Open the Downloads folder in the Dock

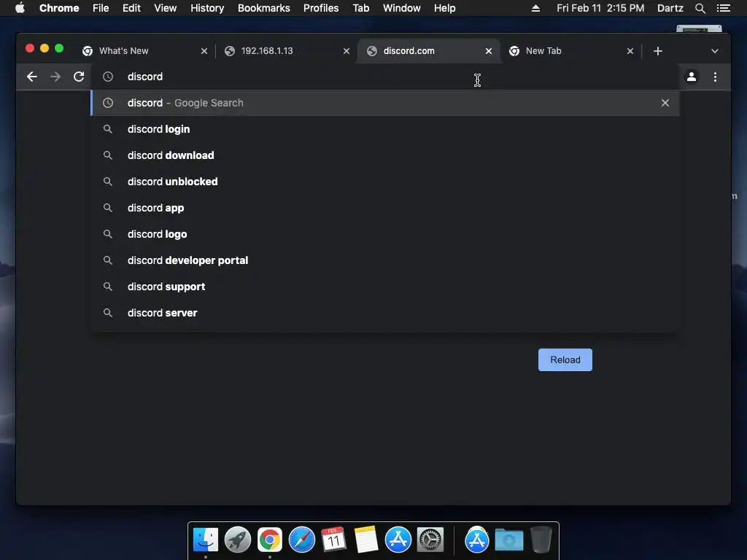click(x=508, y=540)
